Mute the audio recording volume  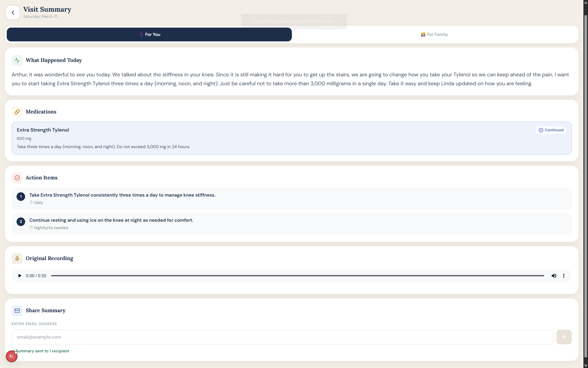click(x=554, y=276)
